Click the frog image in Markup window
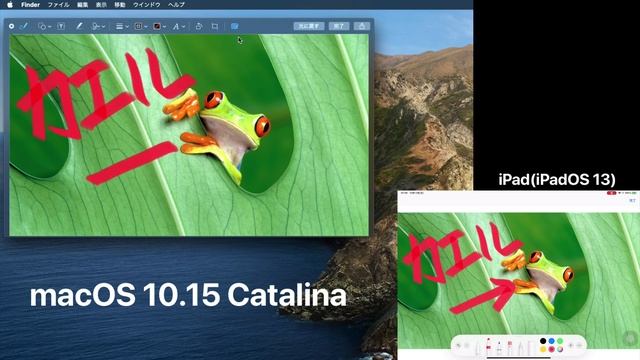Screen dimensions: 640x360 coord(189,135)
